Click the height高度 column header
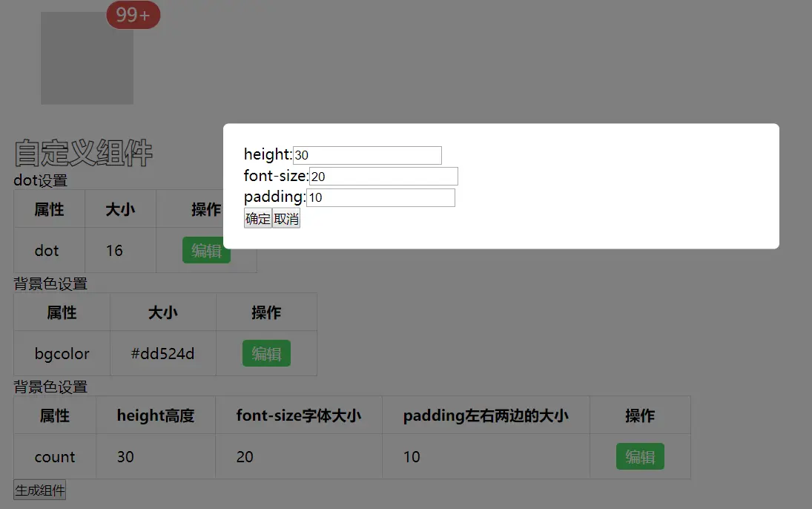This screenshot has width=812, height=509. tap(156, 416)
